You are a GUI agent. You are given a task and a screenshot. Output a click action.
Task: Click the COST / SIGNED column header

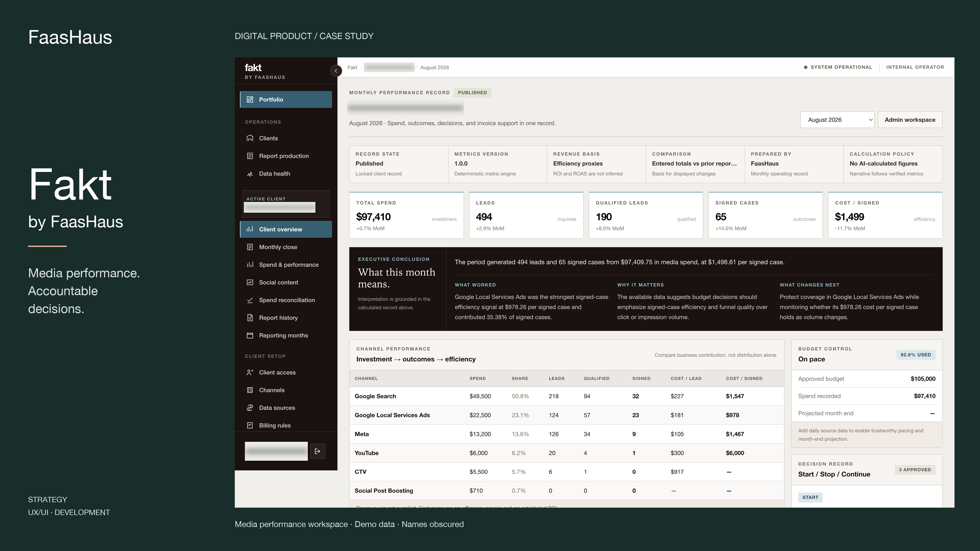[744, 379]
